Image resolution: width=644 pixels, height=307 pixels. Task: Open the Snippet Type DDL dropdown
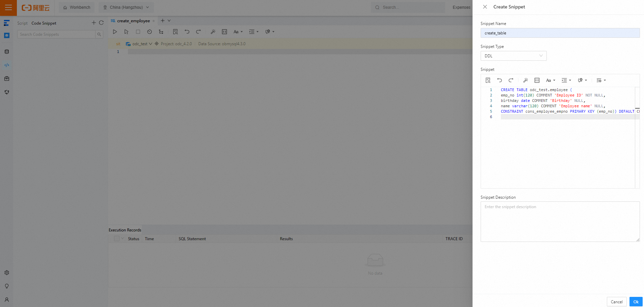coord(513,56)
